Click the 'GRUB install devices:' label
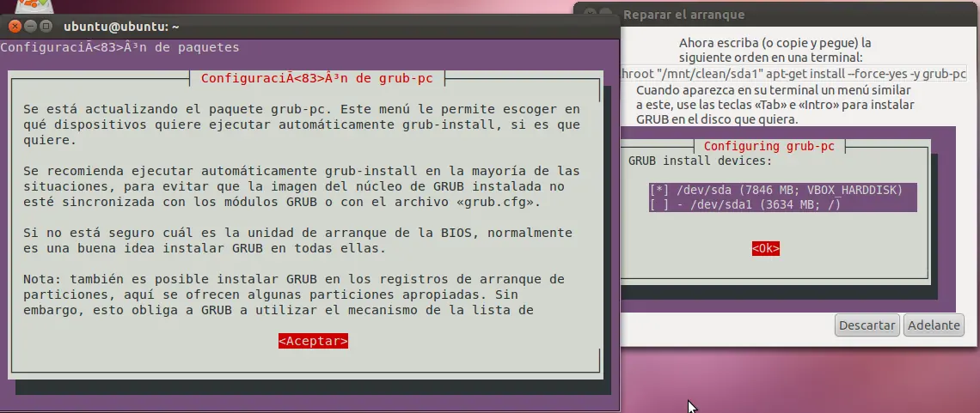This screenshot has height=413, width=980. point(700,161)
